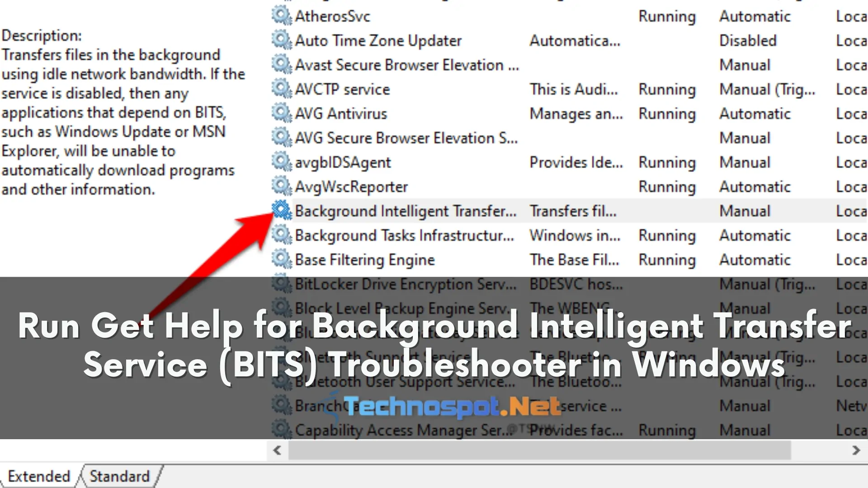Select the AvgWscReporter service name
This screenshot has height=488, width=868.
[x=351, y=188]
